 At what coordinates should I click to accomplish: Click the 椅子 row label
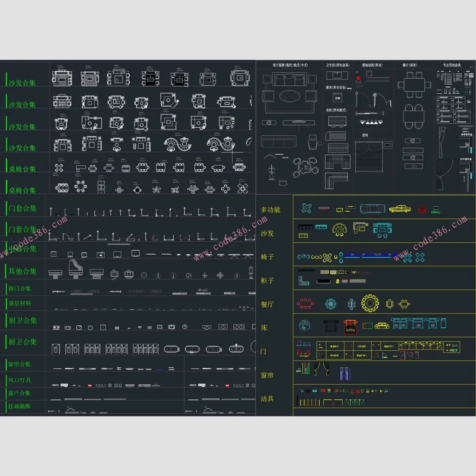267,257
